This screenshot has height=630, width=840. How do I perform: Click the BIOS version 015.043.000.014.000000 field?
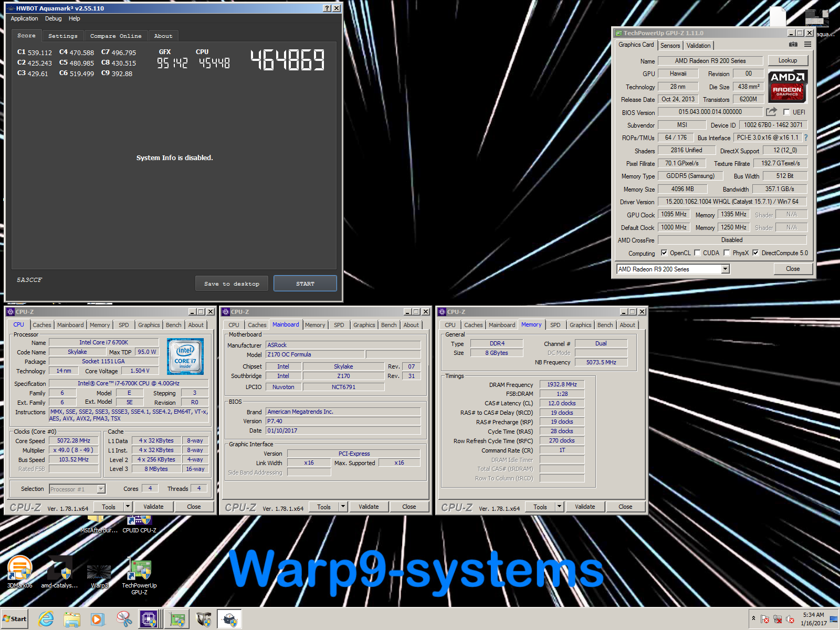(710, 112)
